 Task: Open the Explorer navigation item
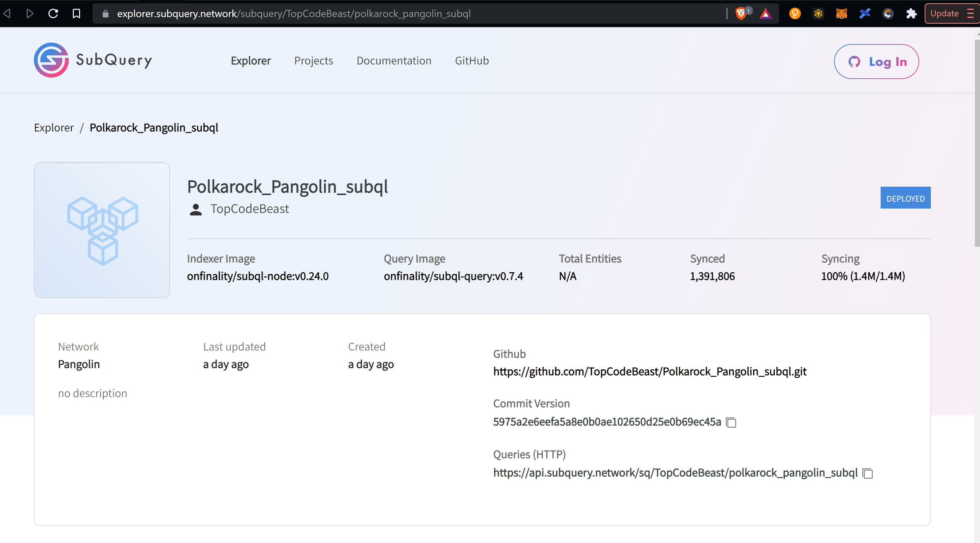coord(251,60)
